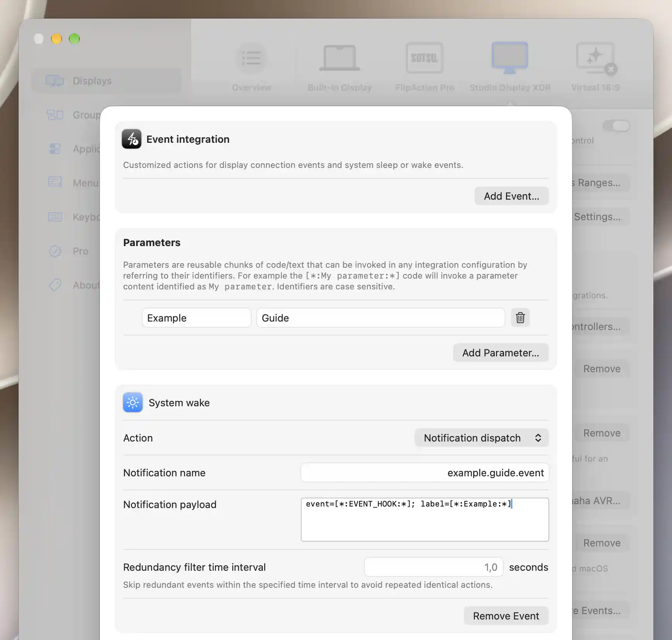This screenshot has width=672, height=640.
Task: Select the FlipAction Pro display tab
Action: [x=425, y=67]
